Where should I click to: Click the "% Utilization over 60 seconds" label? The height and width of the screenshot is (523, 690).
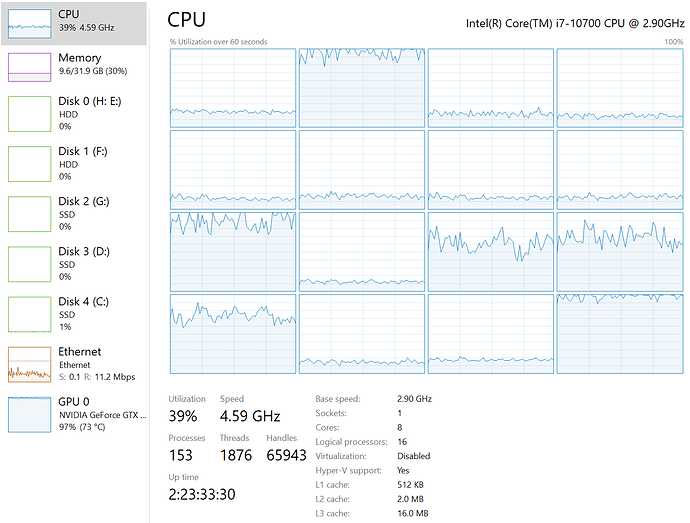pos(218,42)
